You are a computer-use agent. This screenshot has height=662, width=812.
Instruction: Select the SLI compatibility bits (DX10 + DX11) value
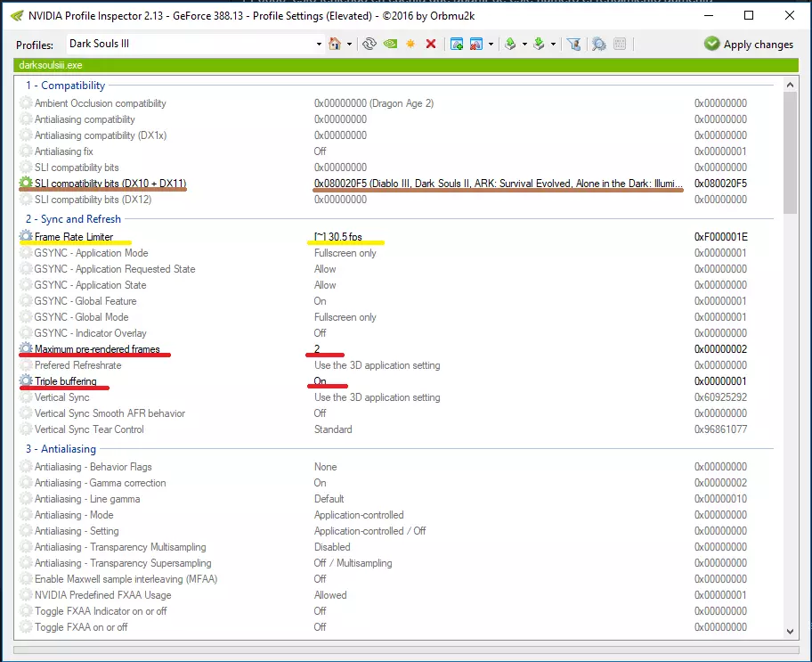coord(499,184)
